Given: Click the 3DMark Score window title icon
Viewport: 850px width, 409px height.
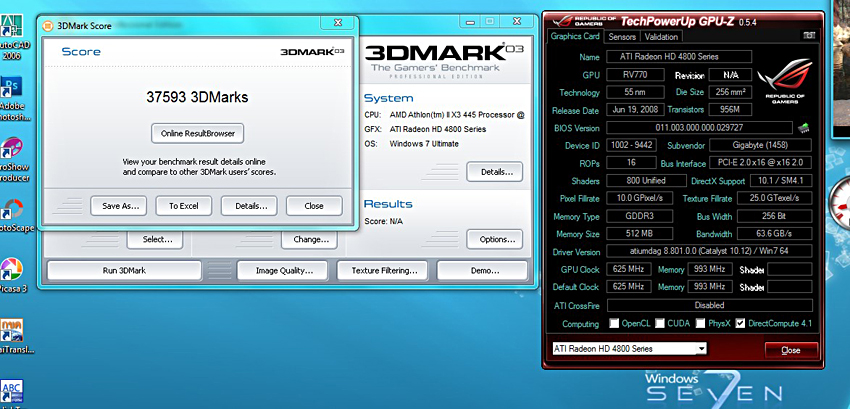Looking at the screenshot, I should coord(48,25).
